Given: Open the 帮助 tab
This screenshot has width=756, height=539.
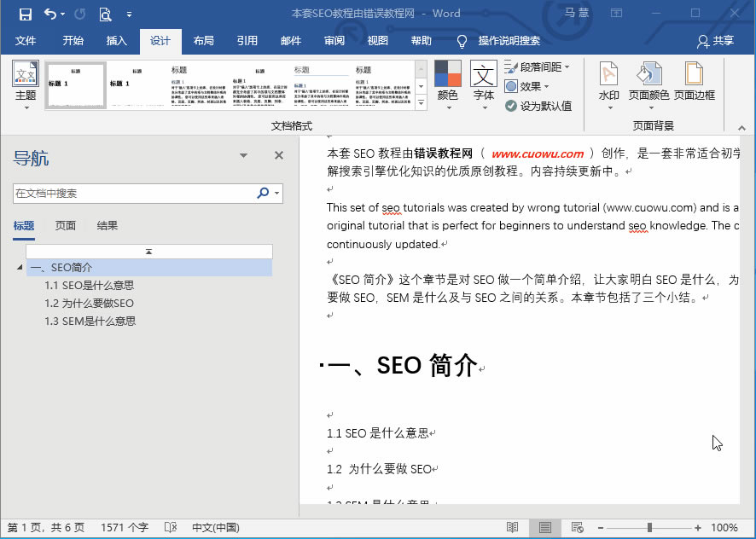Looking at the screenshot, I should 421,40.
